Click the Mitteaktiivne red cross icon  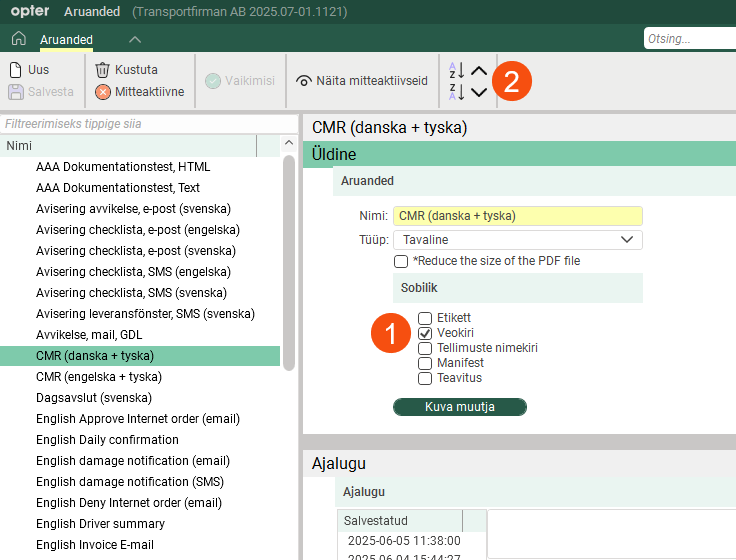[x=103, y=92]
